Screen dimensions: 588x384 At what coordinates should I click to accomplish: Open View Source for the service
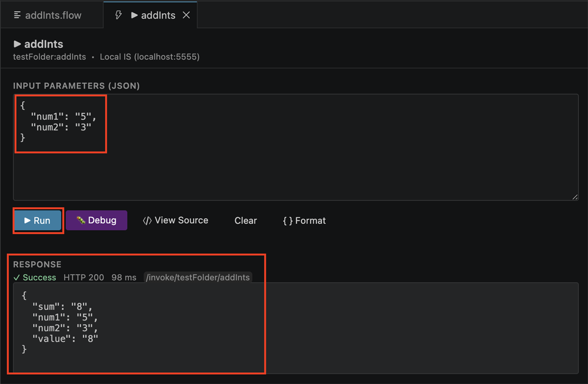(175, 221)
